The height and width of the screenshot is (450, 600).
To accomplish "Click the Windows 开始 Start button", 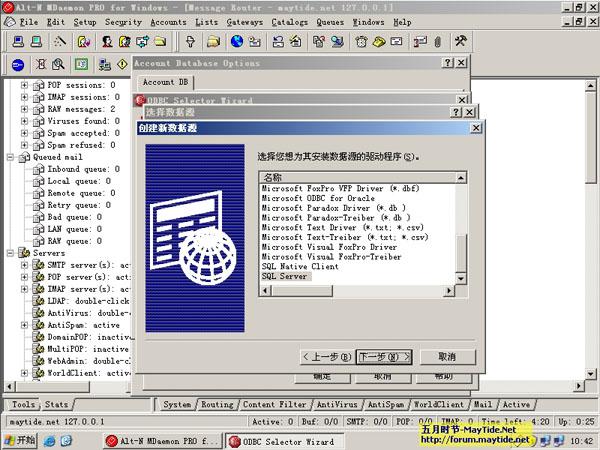I will [x=20, y=440].
